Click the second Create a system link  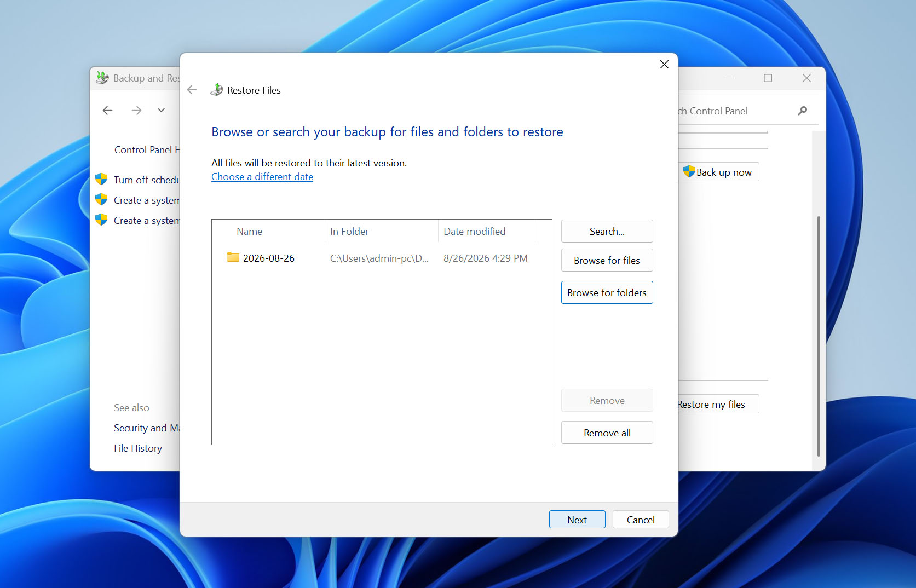(x=147, y=221)
